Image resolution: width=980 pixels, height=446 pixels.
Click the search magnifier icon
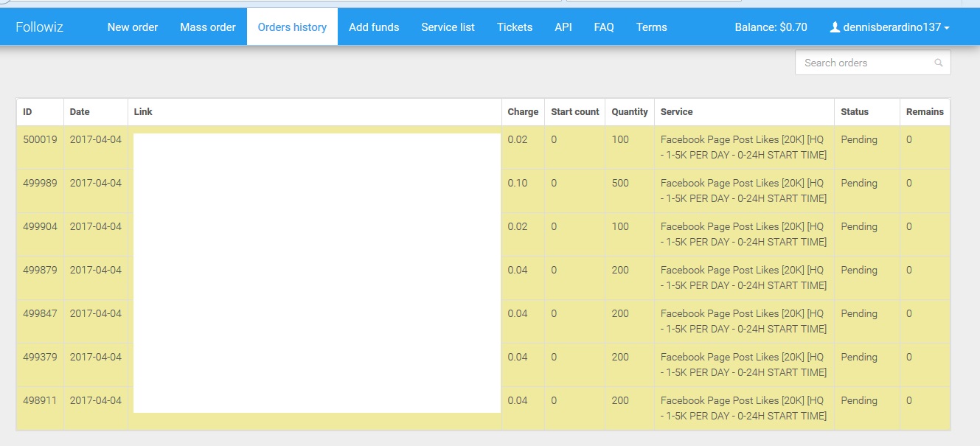(939, 63)
